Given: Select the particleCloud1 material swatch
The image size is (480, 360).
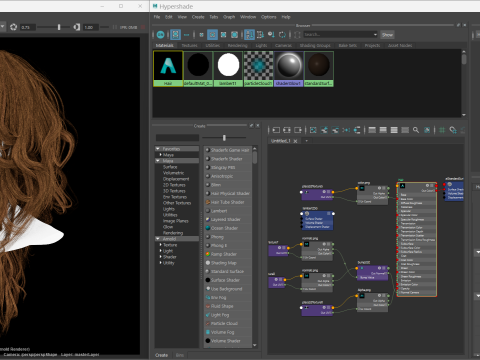Looking at the screenshot, I should 258,69.
